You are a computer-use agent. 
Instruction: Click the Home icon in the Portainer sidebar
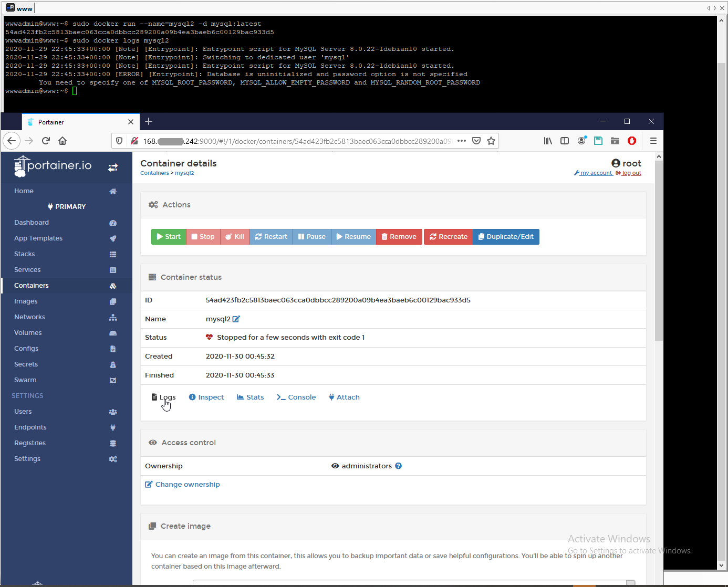(113, 192)
